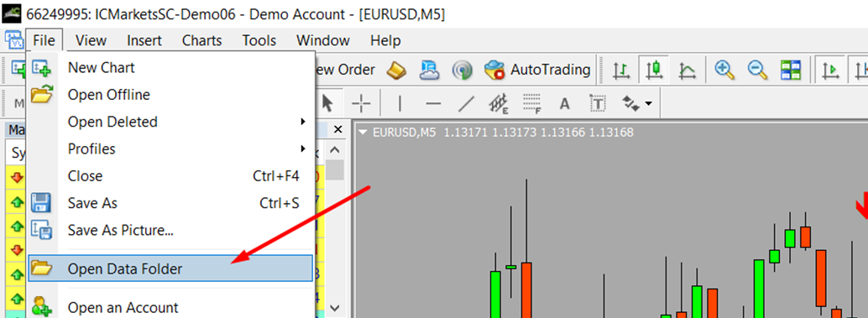Select the arrow Cursor tool
This screenshot has width=868, height=318.
pyautogui.click(x=327, y=103)
